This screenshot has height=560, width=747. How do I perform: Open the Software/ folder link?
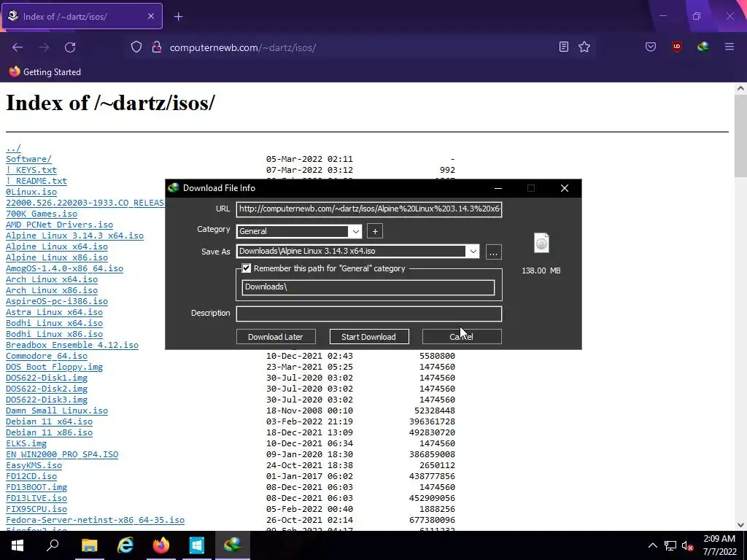28,159
